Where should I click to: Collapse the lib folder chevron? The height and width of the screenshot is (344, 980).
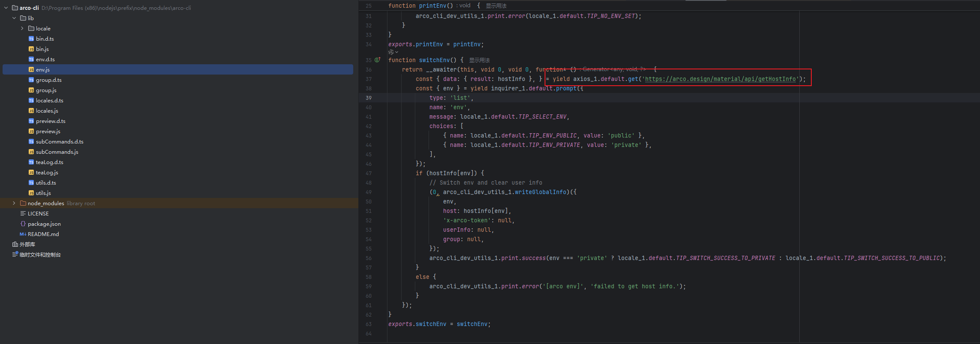point(14,18)
